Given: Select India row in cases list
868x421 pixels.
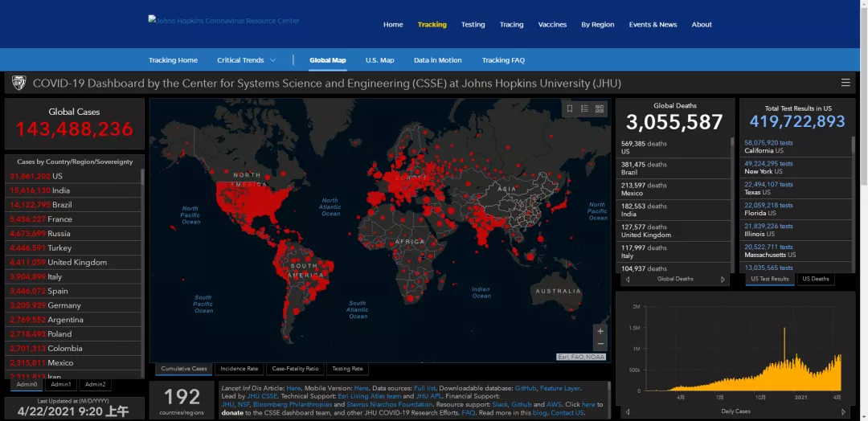Looking at the screenshot, I should [x=73, y=190].
